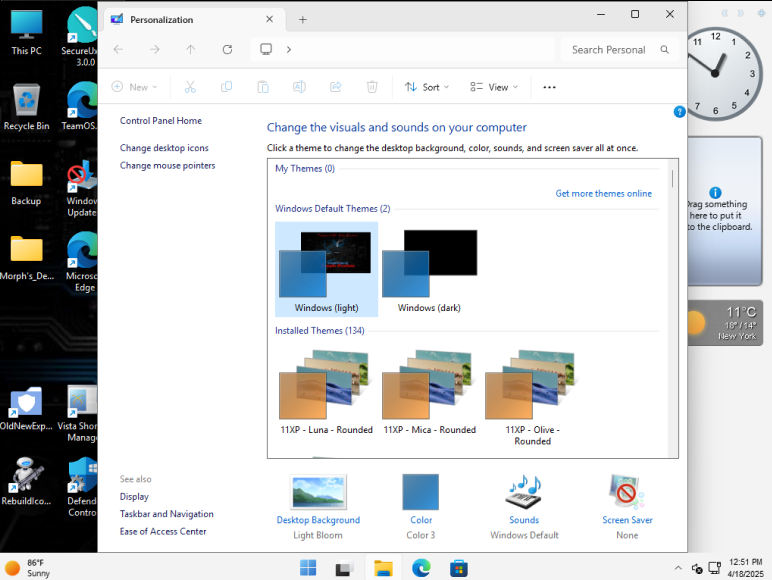Add a new tab with plus button

(x=303, y=20)
